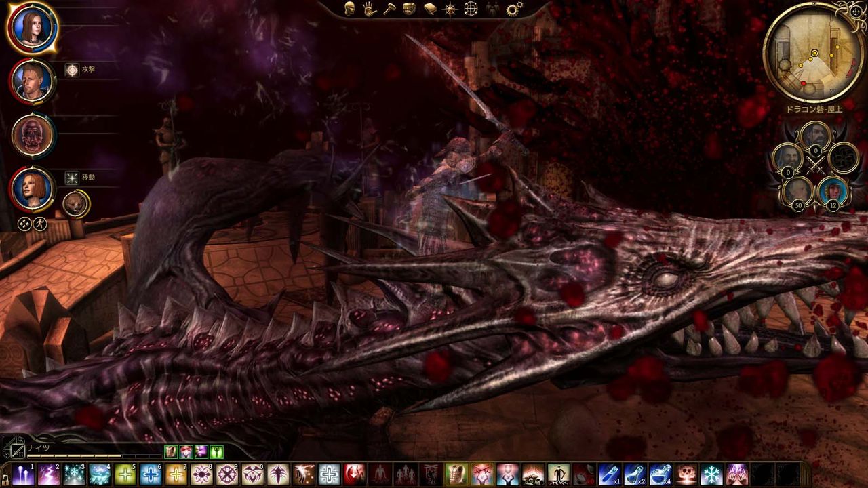
Task: Cast the yellow-green cross heal in slot 5
Action: click(x=125, y=474)
